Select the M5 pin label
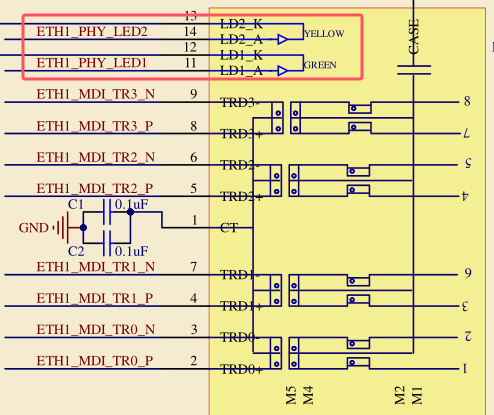 pyautogui.click(x=291, y=395)
